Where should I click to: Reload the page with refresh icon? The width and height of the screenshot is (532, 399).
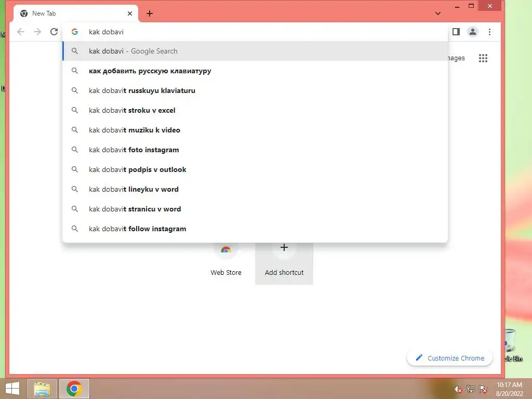(54, 32)
